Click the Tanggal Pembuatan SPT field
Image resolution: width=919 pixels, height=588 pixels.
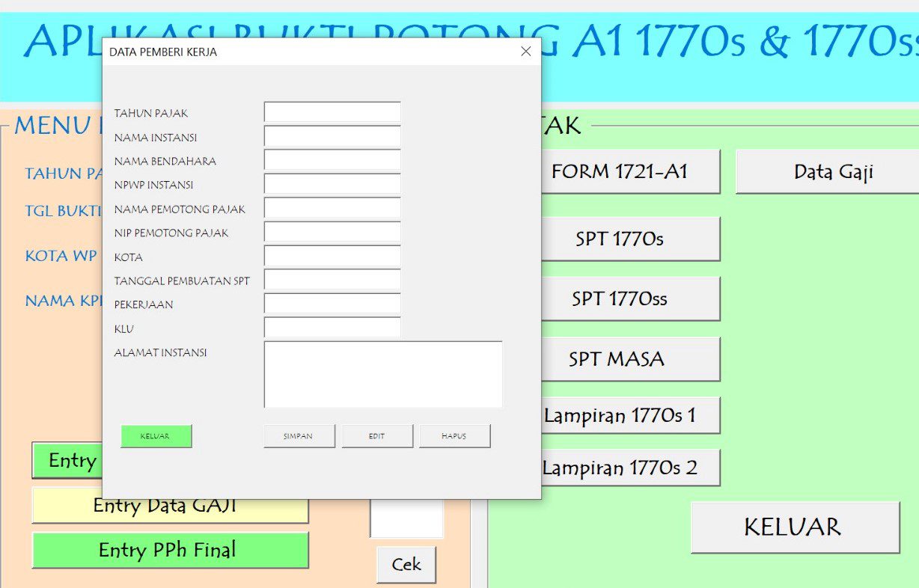point(332,281)
